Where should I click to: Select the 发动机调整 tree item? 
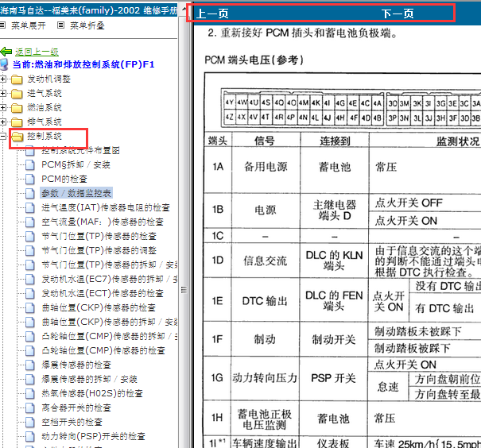(x=49, y=79)
